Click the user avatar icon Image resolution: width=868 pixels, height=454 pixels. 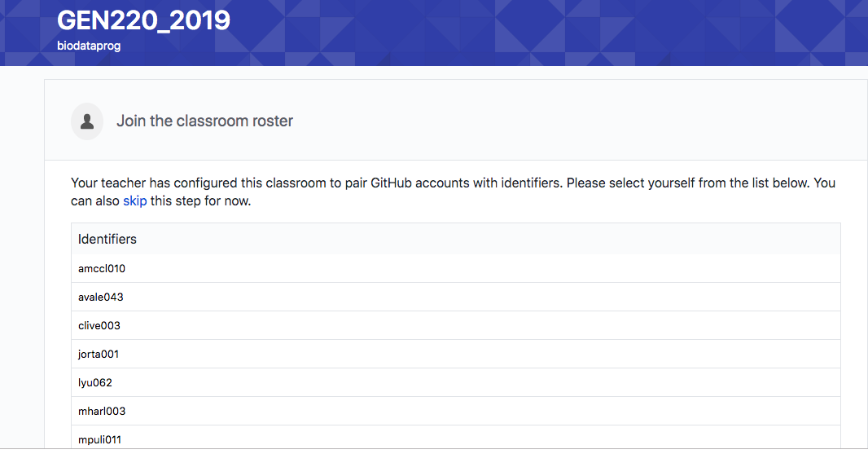click(x=87, y=121)
